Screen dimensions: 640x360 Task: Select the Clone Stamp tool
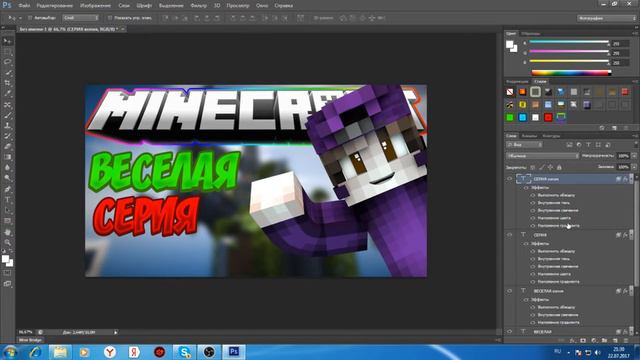click(7, 126)
